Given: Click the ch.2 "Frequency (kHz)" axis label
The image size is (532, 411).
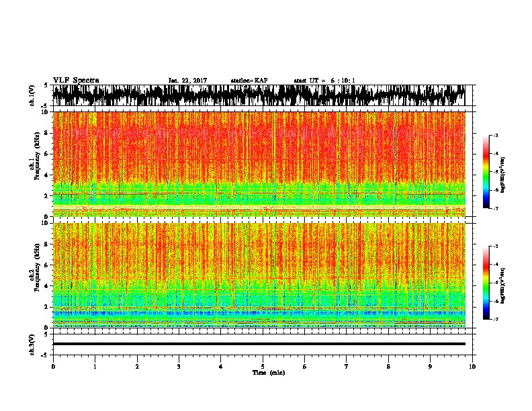Looking at the screenshot, I should pos(37,267).
